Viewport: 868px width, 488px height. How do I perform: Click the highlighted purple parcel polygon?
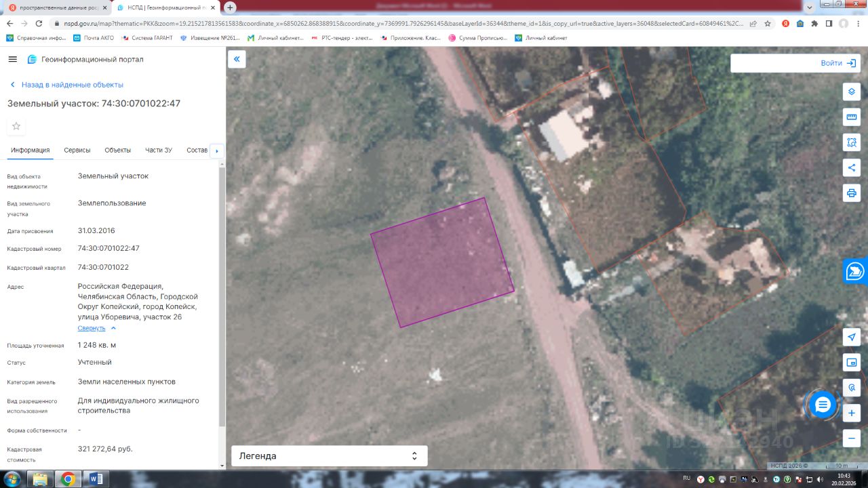point(441,262)
